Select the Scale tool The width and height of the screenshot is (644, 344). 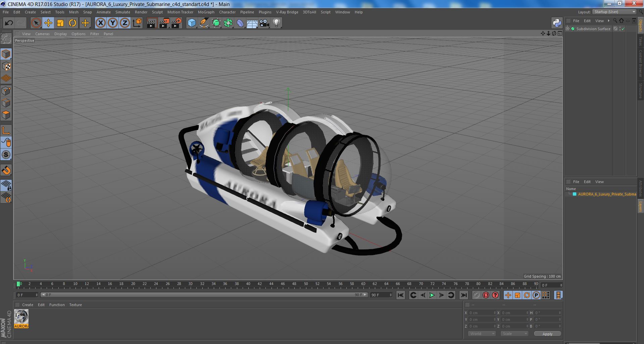(x=60, y=23)
